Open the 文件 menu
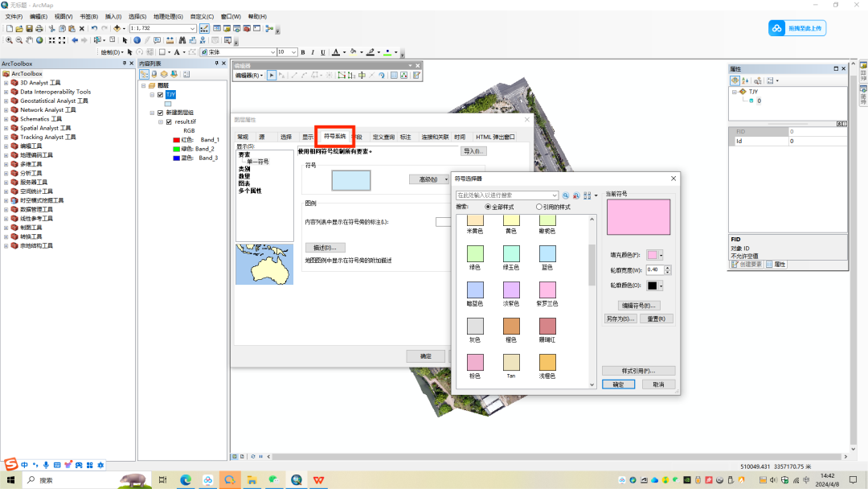This screenshot has height=489, width=868. [14, 17]
